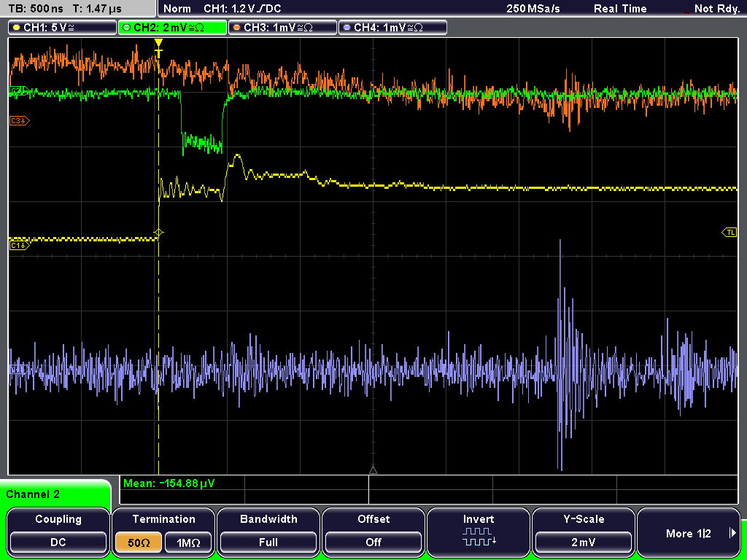This screenshot has width=747, height=560.
Task: Select the CH3: 1 mV channel tab
Action: click(x=282, y=28)
